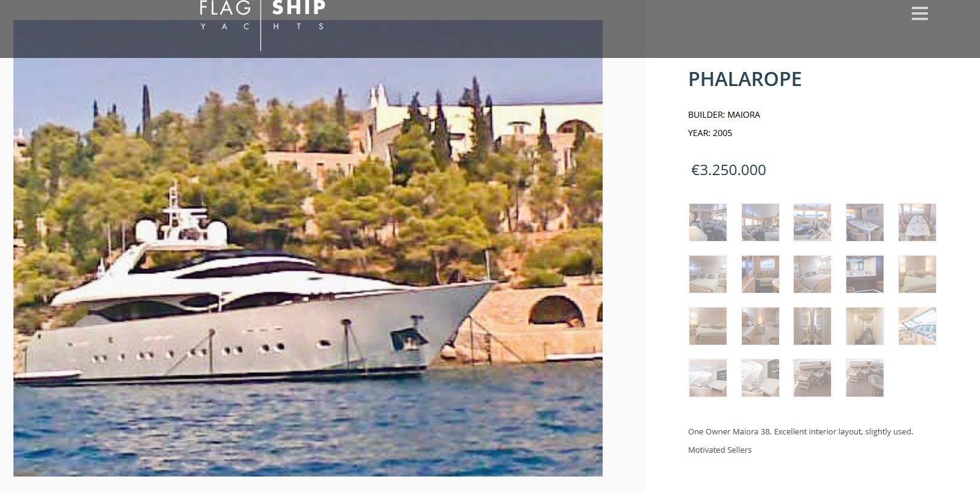Open the main Phalarope yacht photo
The image size is (980, 493).
308,248
